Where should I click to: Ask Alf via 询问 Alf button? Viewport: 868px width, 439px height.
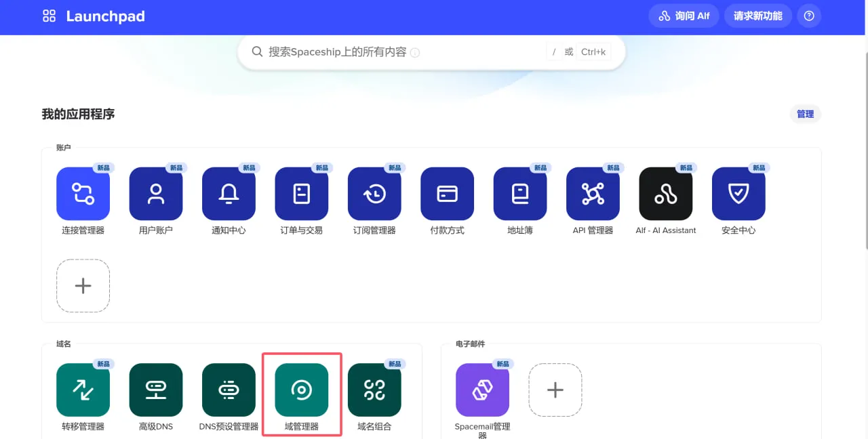(684, 16)
